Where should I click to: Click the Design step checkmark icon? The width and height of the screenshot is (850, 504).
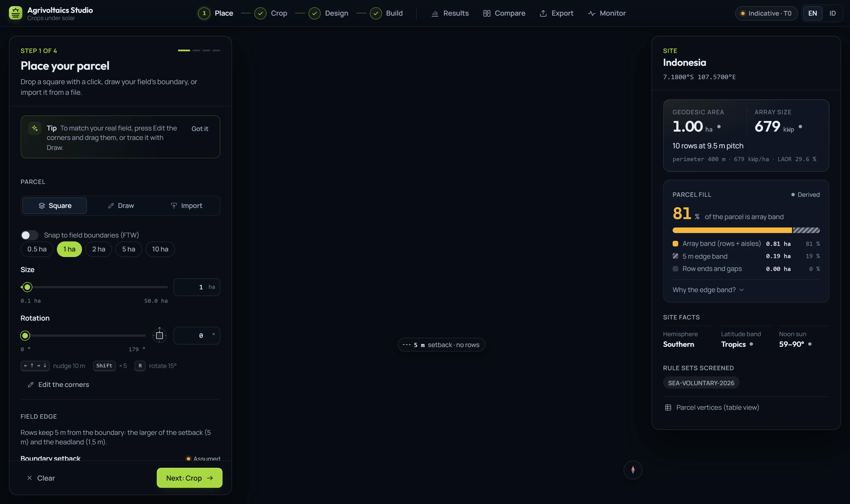(x=315, y=13)
